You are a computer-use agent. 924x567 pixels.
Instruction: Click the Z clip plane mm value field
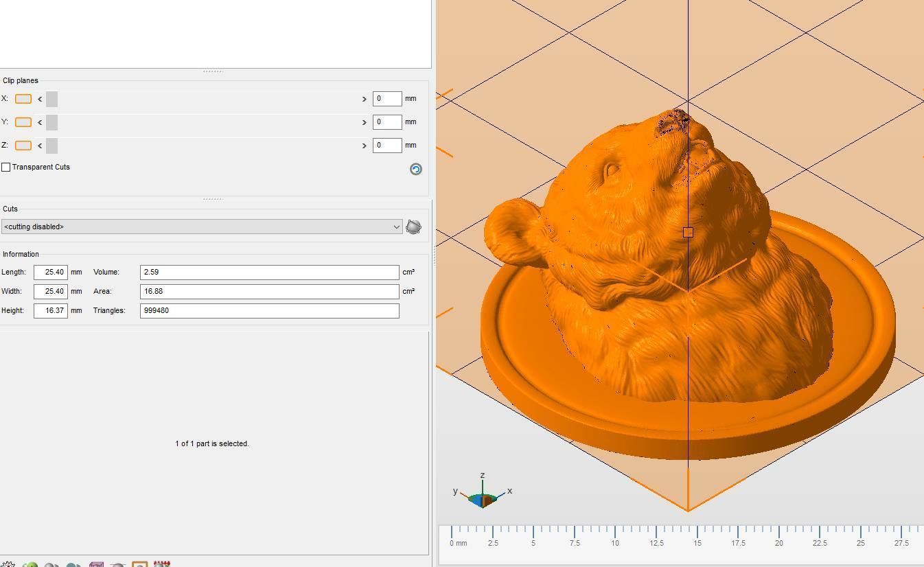(387, 146)
